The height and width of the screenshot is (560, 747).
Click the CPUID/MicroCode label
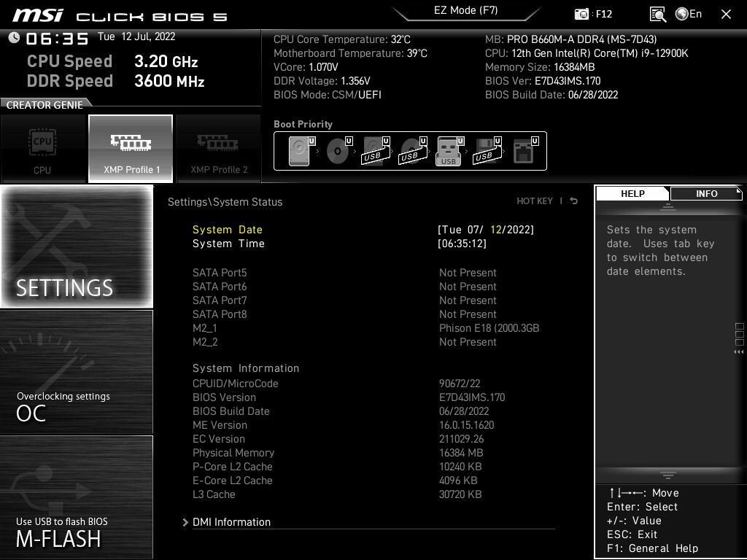coord(236,384)
